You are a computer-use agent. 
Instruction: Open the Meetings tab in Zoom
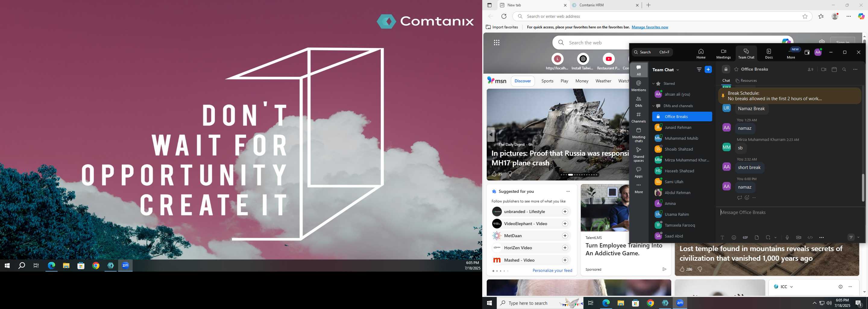pyautogui.click(x=723, y=53)
